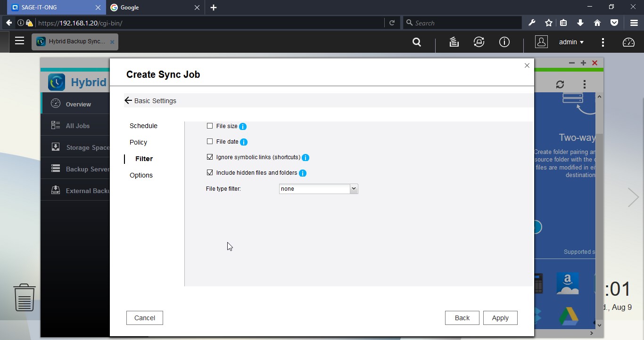The image size is (644, 340).
Task: Expand the File type filter dropdown
Action: (x=354, y=189)
